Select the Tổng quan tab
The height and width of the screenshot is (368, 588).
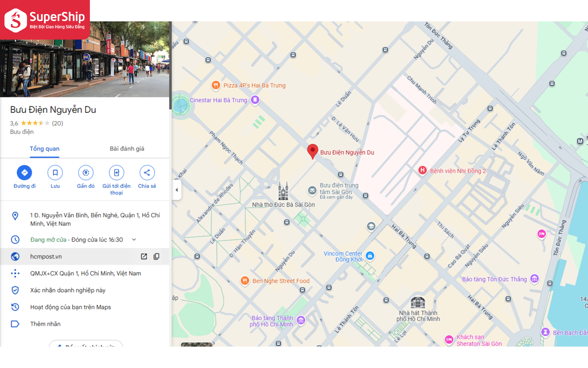[x=44, y=149]
